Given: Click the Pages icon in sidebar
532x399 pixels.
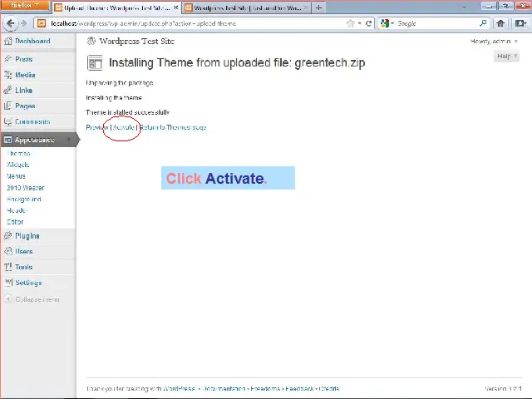Looking at the screenshot, I should (7, 106).
